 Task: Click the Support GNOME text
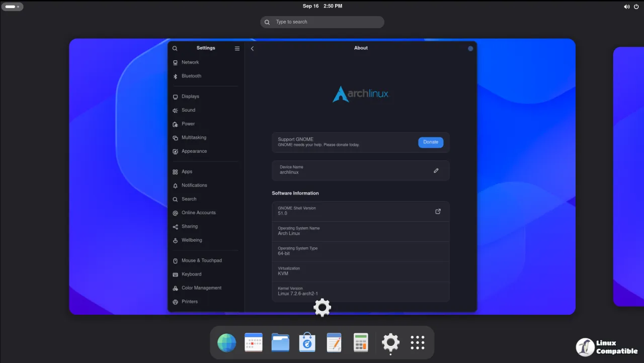[295, 139]
